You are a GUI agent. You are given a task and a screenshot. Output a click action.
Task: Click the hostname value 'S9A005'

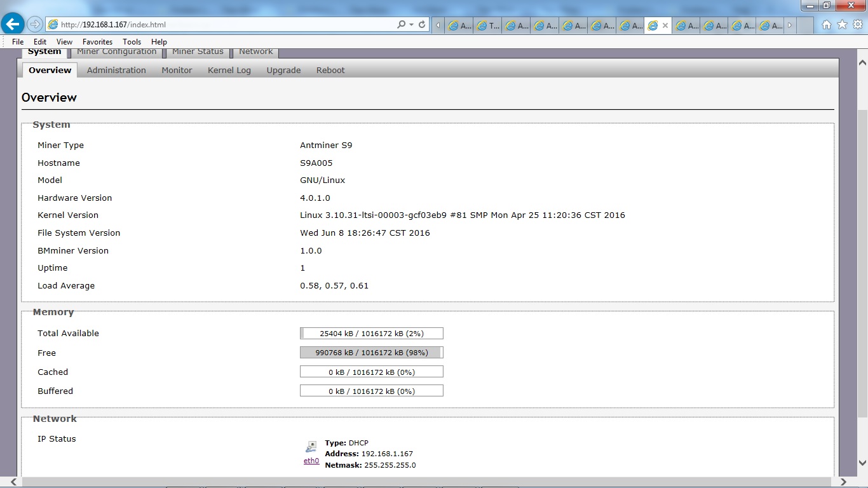(x=316, y=163)
